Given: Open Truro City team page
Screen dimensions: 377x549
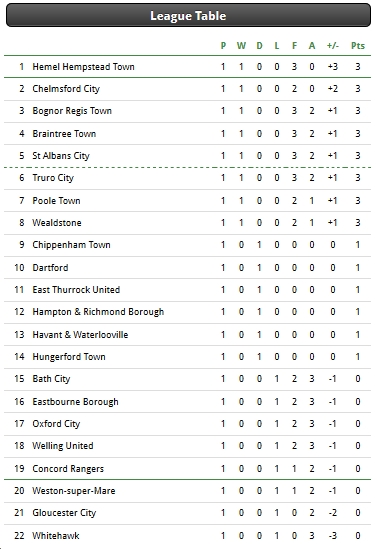Looking at the screenshot, I should (53, 178).
